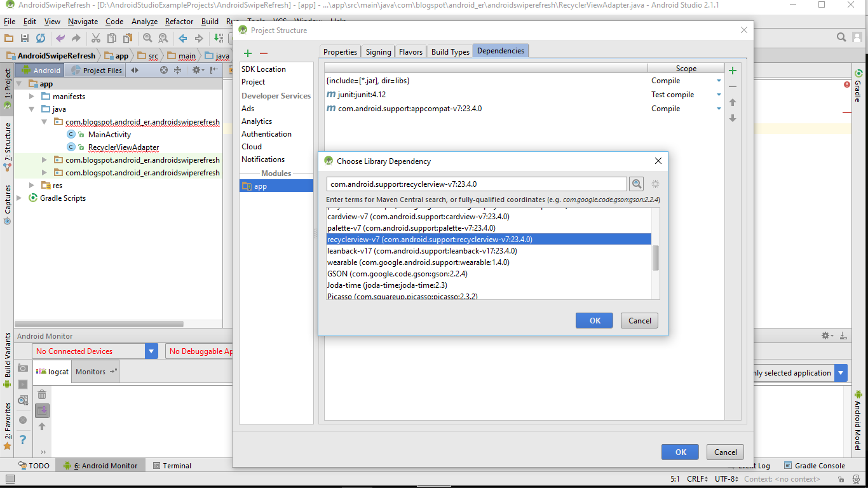Viewport: 868px width, 488px height.
Task: Switch to the Build Types tab
Action: [450, 52]
